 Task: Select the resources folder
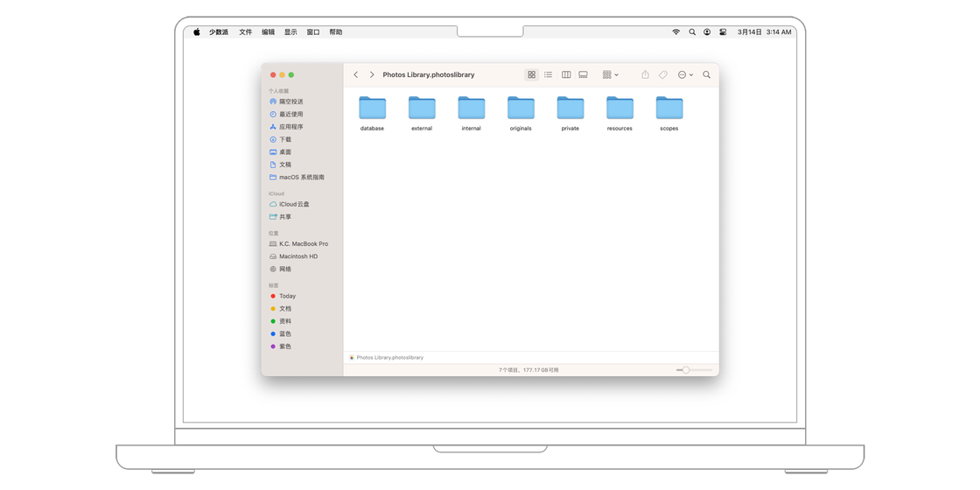click(x=620, y=114)
